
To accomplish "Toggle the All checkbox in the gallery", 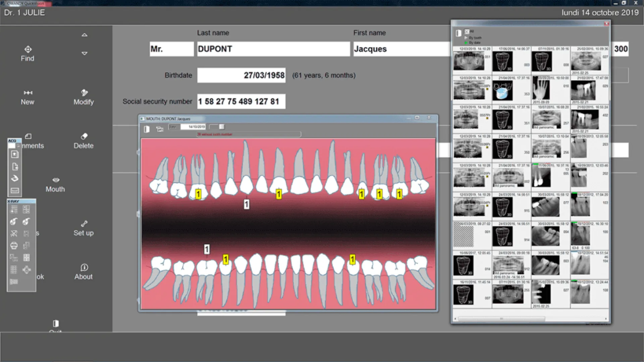I will (x=467, y=32).
